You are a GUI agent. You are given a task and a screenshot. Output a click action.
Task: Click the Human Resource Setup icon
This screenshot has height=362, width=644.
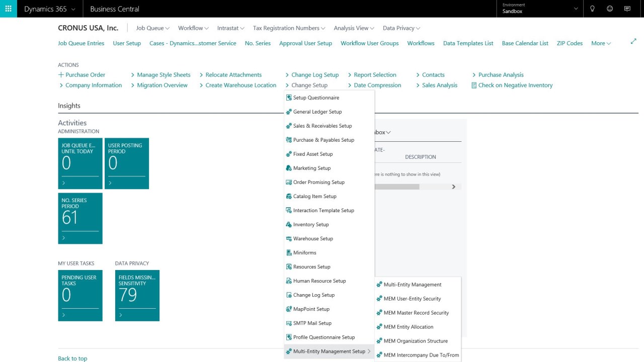[x=289, y=281]
